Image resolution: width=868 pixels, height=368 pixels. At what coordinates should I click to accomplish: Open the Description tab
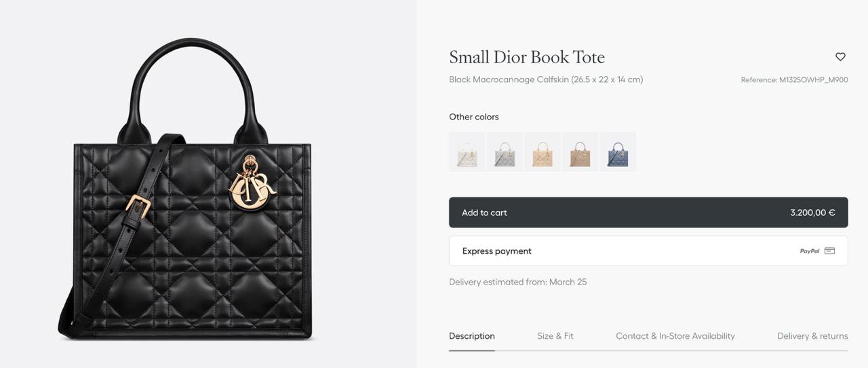[x=472, y=336]
